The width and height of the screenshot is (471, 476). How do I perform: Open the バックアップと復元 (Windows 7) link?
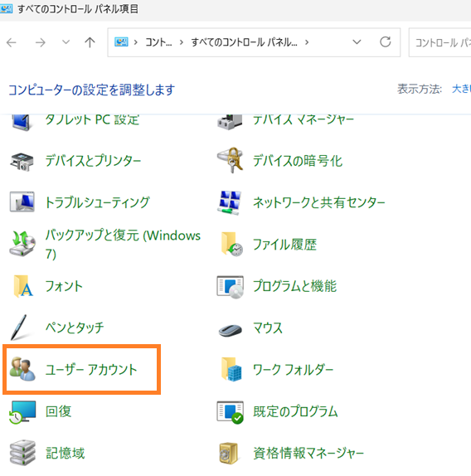tap(123, 244)
